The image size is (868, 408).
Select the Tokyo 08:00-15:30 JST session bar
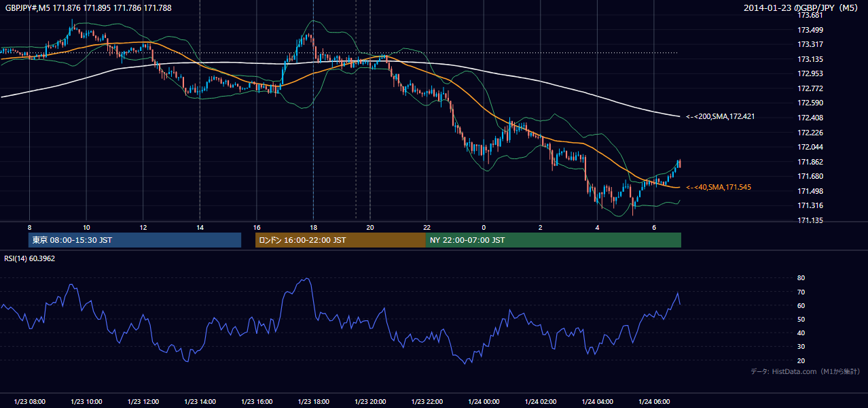(134, 240)
